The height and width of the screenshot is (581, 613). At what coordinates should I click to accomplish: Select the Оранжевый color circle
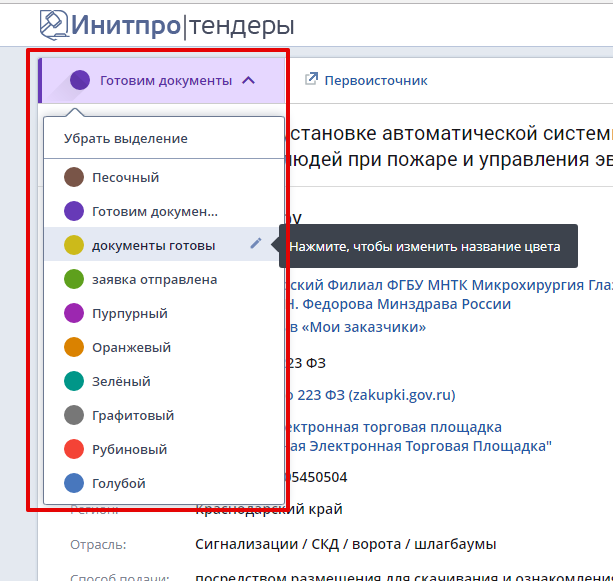tap(74, 348)
